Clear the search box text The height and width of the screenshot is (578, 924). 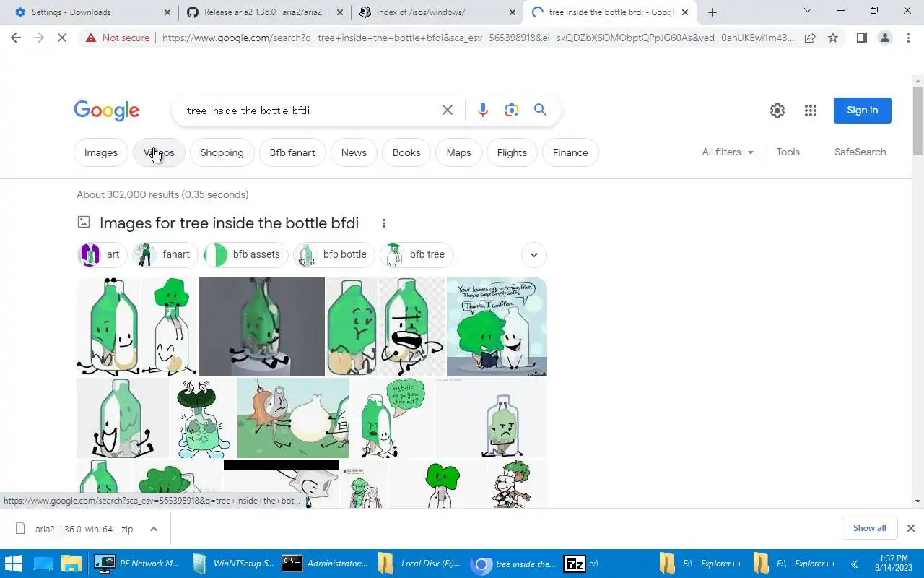tap(448, 110)
